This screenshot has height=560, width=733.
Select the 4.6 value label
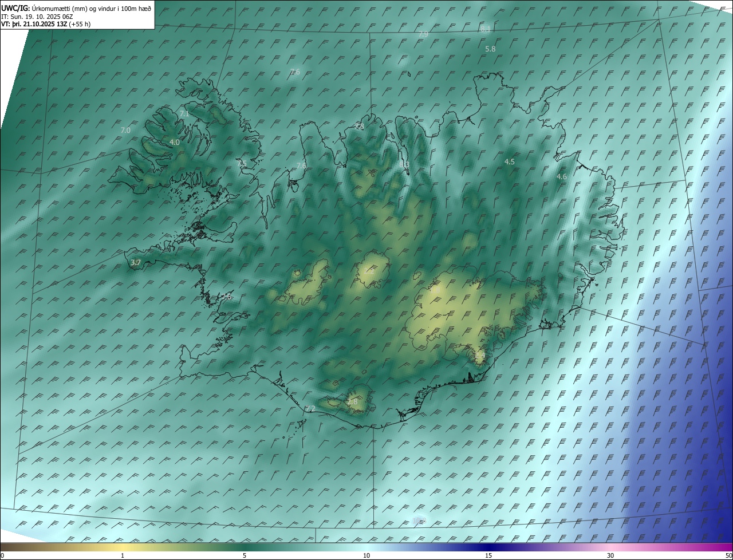click(562, 177)
